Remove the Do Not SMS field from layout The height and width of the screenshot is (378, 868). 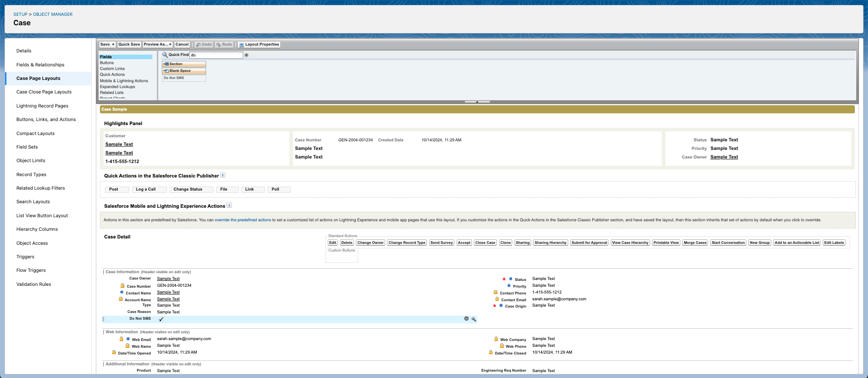point(466,319)
